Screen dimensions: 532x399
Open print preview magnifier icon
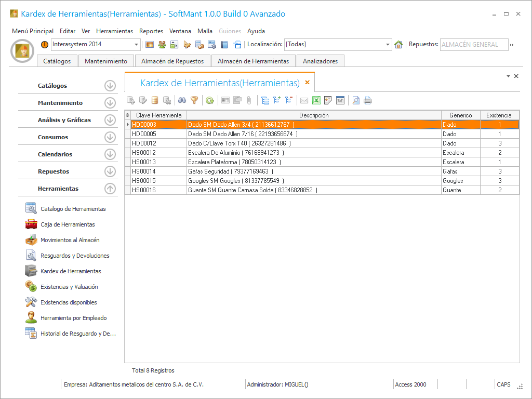pos(356,101)
